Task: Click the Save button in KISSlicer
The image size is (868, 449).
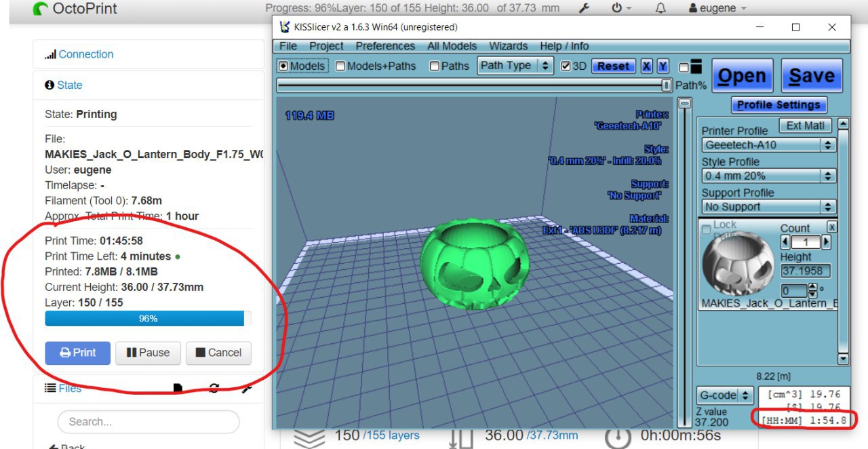Action: coord(812,76)
